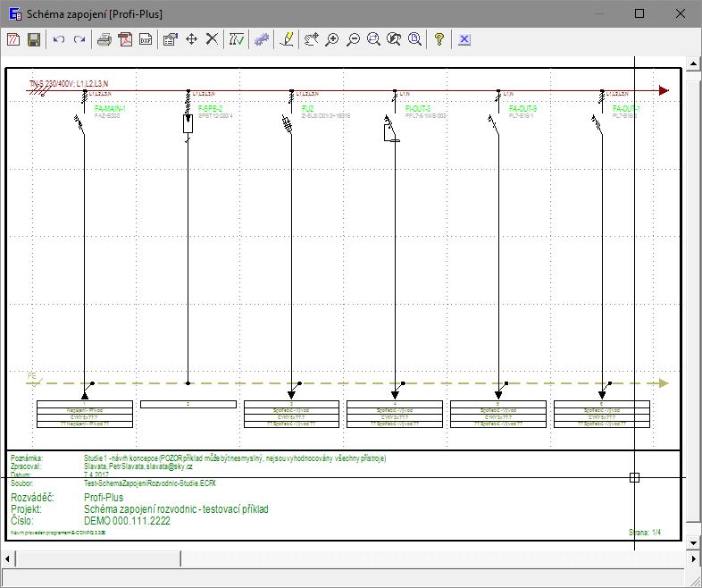Close the Schéma zapojení window

click(680, 14)
